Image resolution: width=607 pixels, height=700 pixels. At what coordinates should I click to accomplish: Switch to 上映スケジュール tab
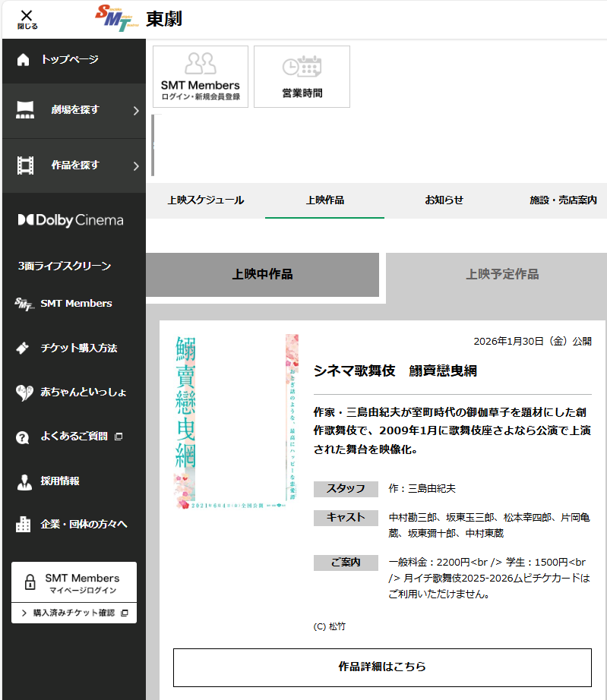tap(206, 200)
